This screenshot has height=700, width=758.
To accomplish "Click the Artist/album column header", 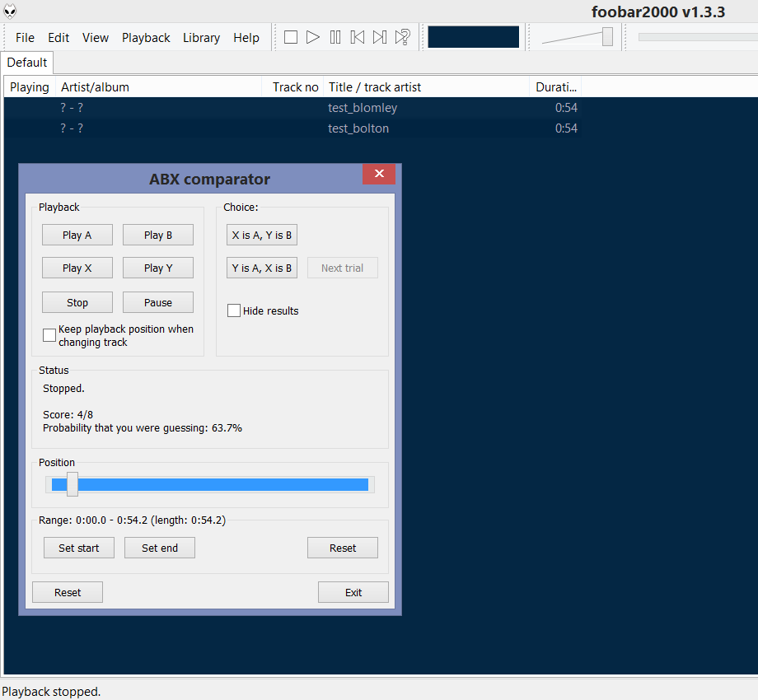I will click(x=158, y=87).
